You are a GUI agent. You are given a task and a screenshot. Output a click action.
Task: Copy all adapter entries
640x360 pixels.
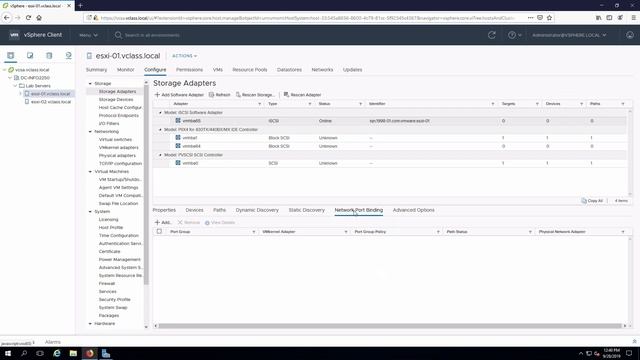tap(592, 201)
